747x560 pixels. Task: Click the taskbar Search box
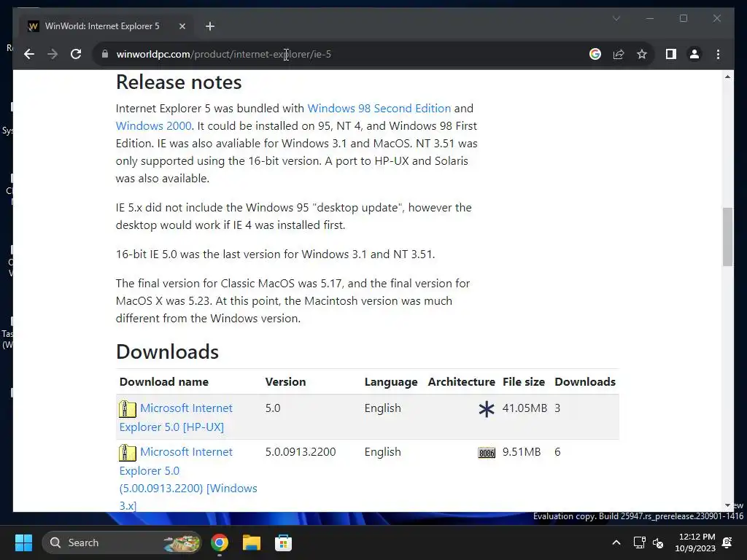(122, 542)
